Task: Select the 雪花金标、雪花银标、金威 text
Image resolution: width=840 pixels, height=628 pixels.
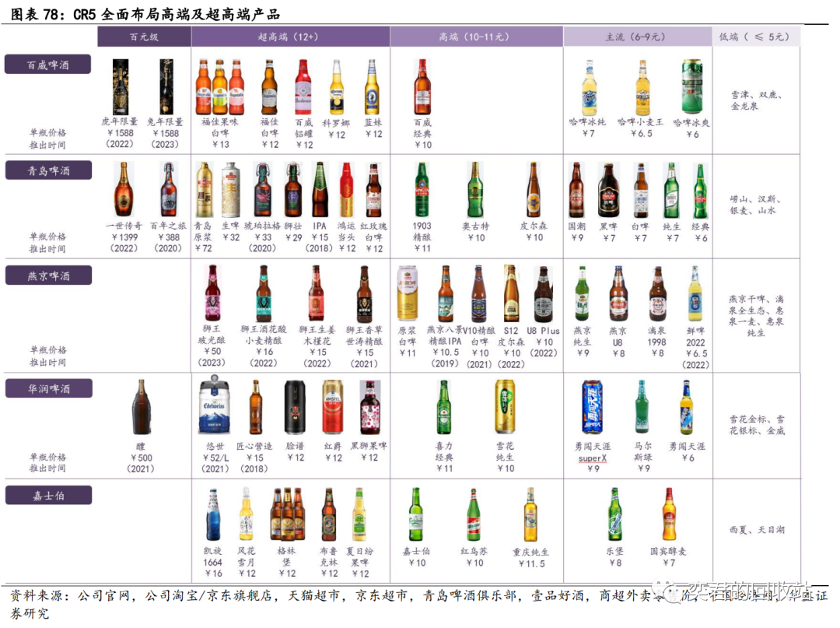Action: point(757,425)
